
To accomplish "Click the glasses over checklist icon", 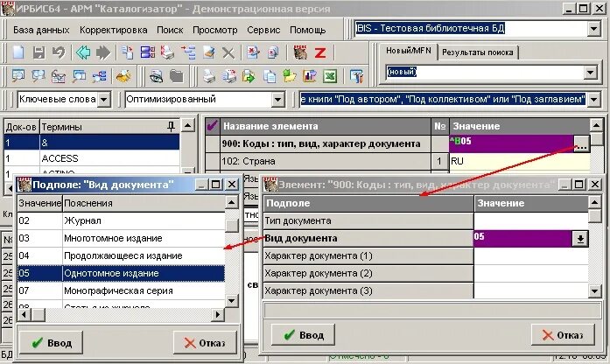I will (x=59, y=76).
